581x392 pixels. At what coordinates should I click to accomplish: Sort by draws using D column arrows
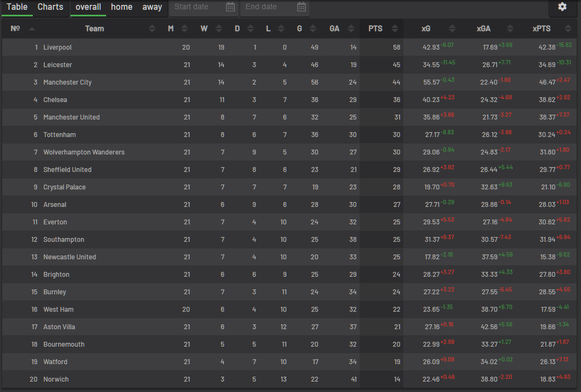250,28
